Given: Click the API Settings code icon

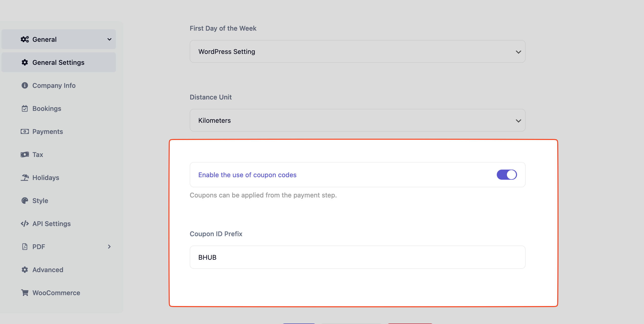Looking at the screenshot, I should (25, 224).
